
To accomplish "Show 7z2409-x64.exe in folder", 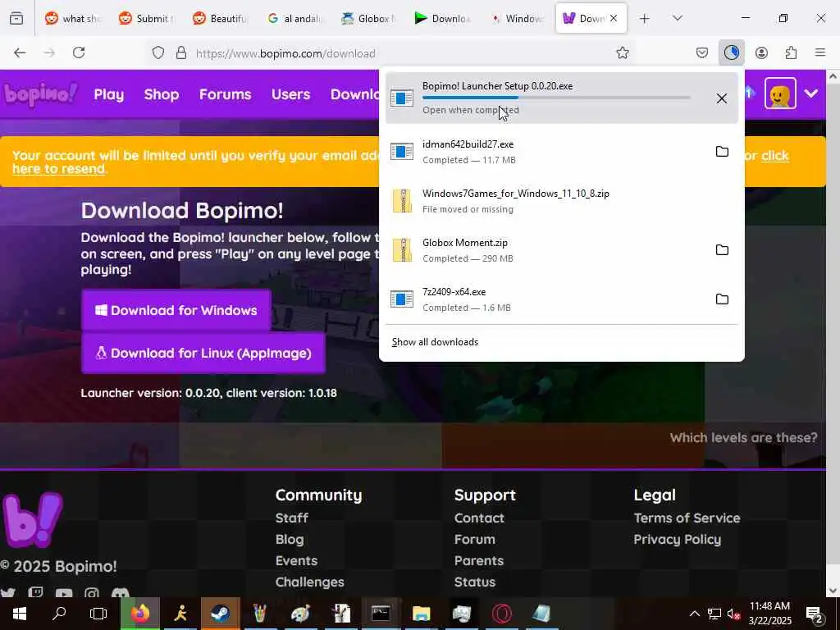I will click(x=722, y=299).
